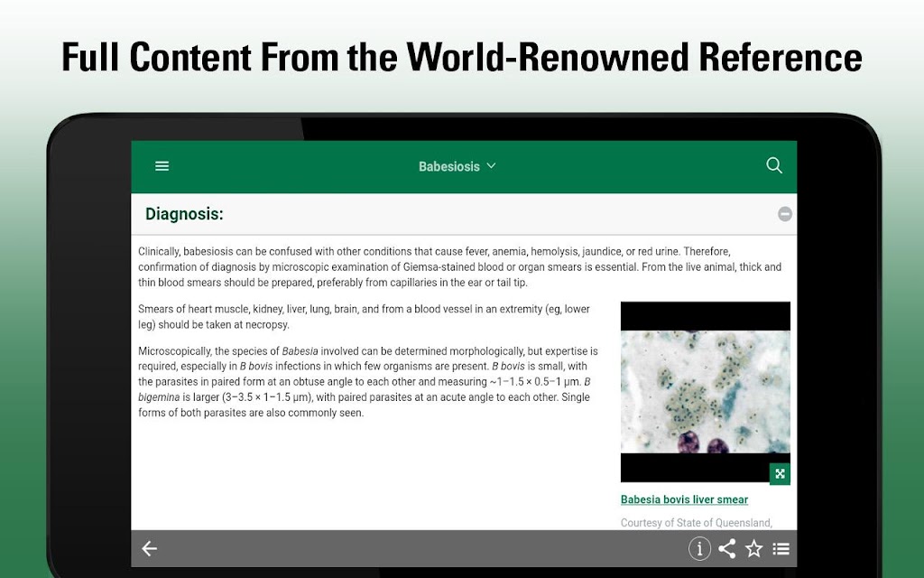Image resolution: width=924 pixels, height=578 pixels.
Task: Click the 'Courtesy of State of Queensland' caption
Action: tap(696, 522)
